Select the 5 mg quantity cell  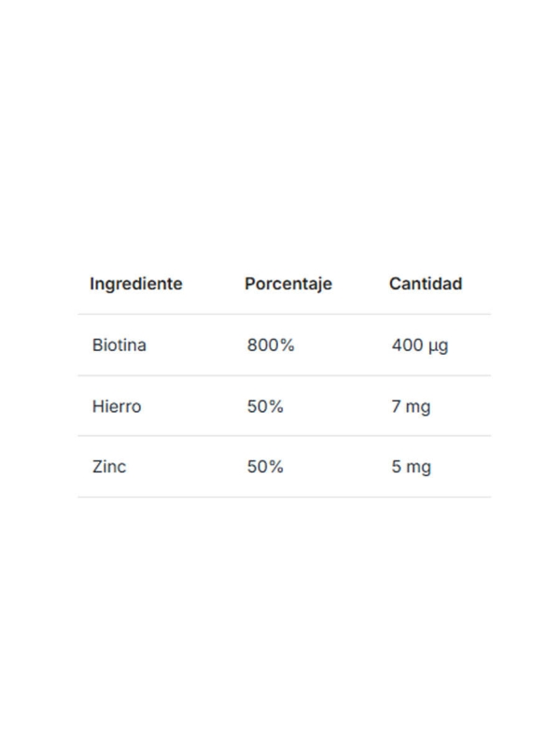click(411, 466)
